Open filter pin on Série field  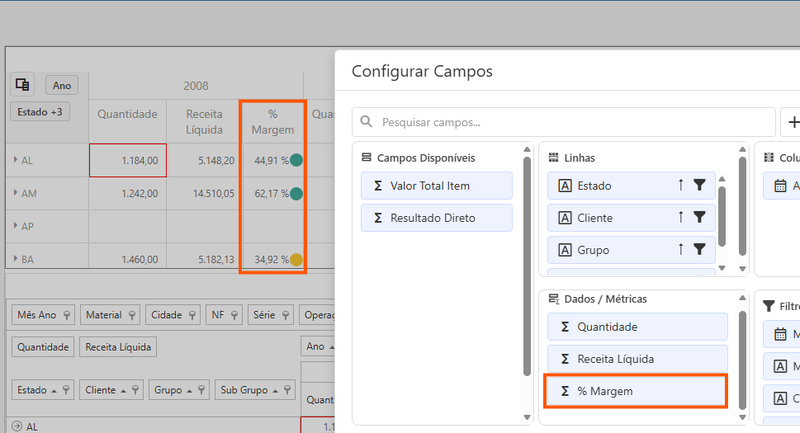coord(285,315)
